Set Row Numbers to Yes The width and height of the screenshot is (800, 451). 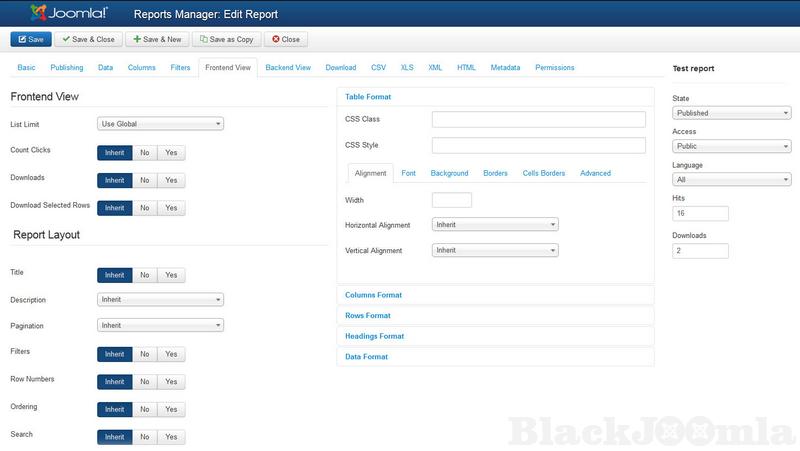tap(170, 382)
